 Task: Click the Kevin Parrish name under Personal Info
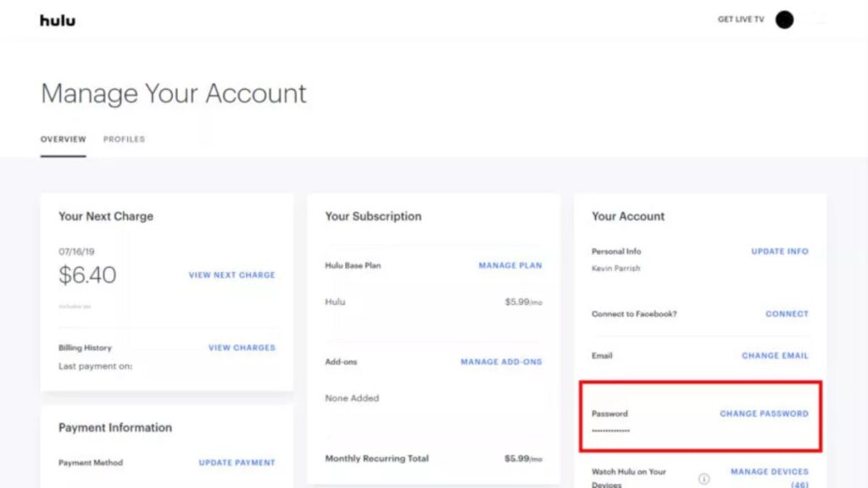pos(615,267)
